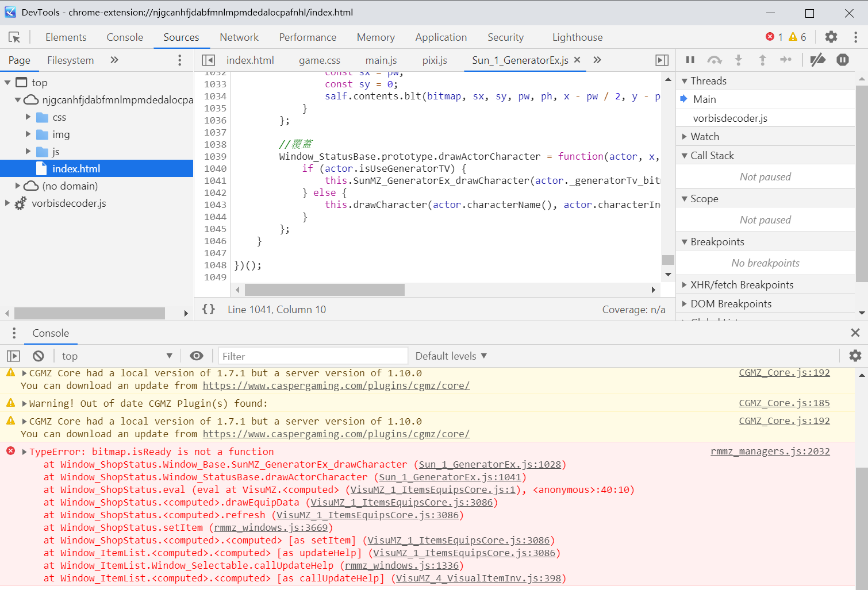
Task: Click the yellow warning count indicator
Action: [x=797, y=37]
